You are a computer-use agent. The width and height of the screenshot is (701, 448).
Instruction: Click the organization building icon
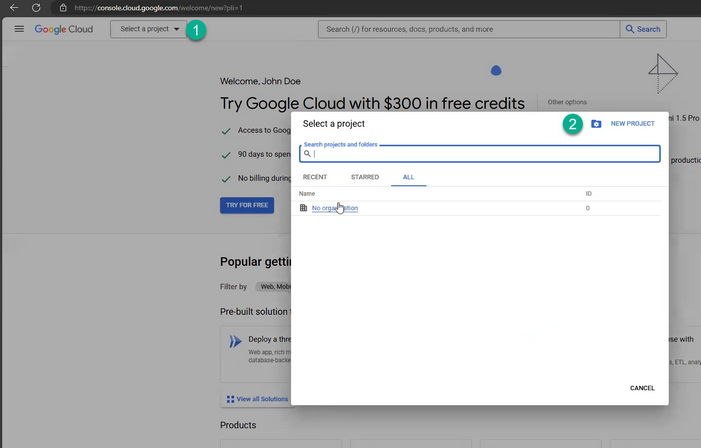304,208
